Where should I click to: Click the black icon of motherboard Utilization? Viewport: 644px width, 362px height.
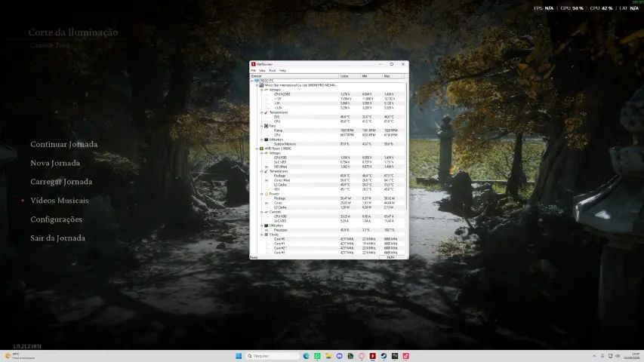[267, 140]
